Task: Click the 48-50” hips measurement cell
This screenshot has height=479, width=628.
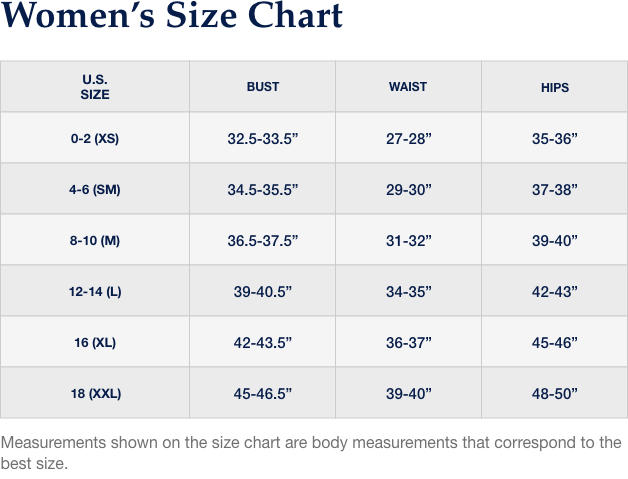Action: click(x=555, y=394)
